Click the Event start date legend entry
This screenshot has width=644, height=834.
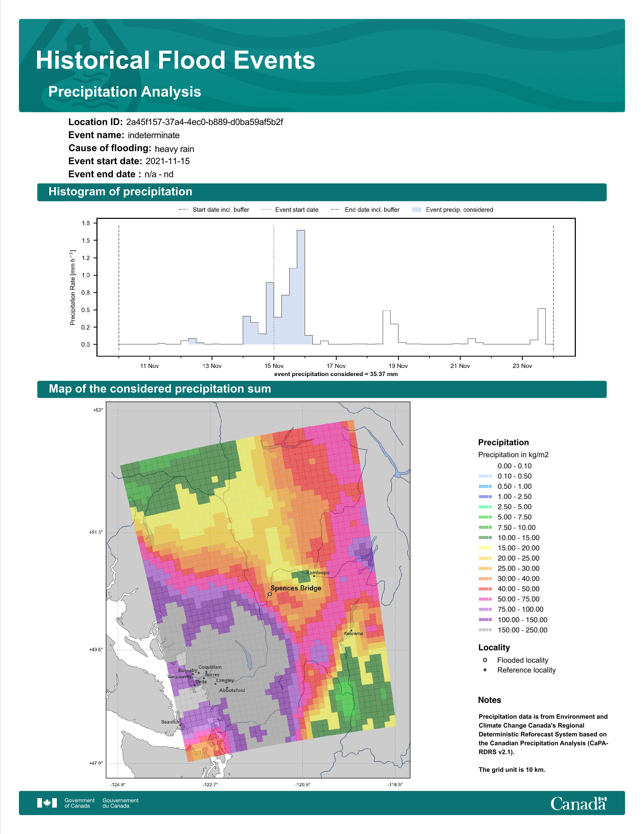coord(290,210)
